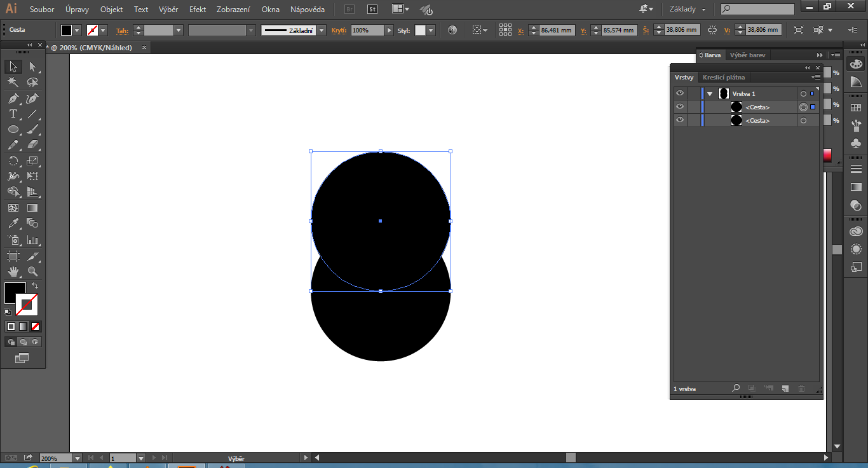Hide the top <Cesta> path layer
Viewport: 868px width, 468px height.
[x=680, y=106]
